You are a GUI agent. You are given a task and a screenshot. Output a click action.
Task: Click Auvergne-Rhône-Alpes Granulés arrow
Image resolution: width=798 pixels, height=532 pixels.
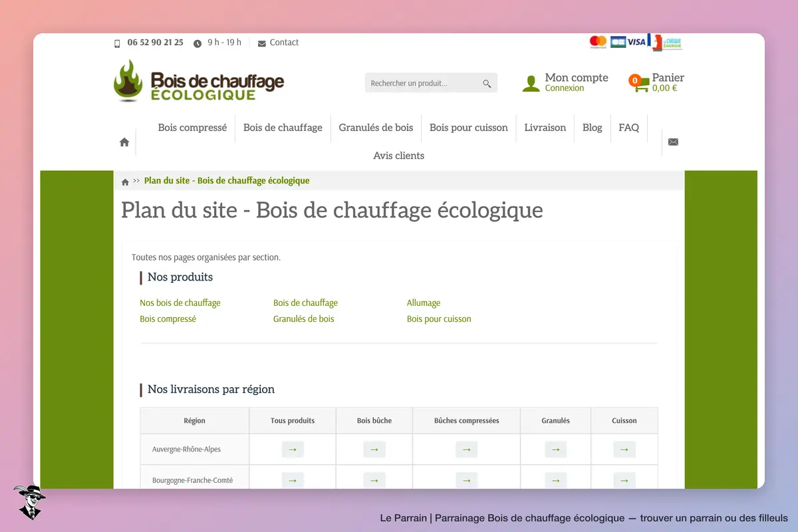point(555,450)
